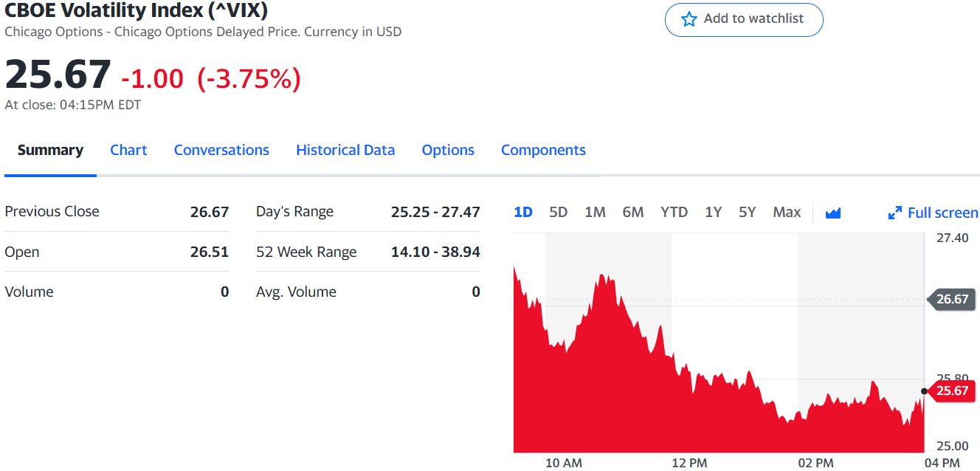Click the (-3.75%) percent change

point(249,78)
